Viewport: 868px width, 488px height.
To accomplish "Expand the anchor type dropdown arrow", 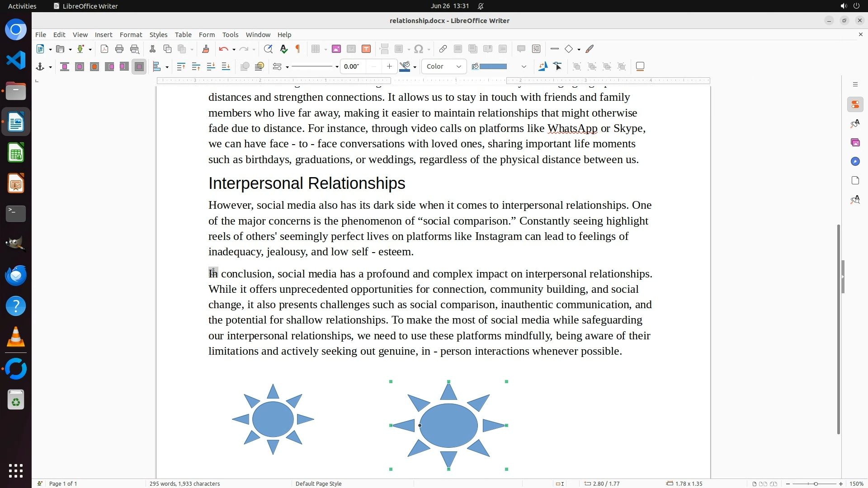I will (x=50, y=67).
